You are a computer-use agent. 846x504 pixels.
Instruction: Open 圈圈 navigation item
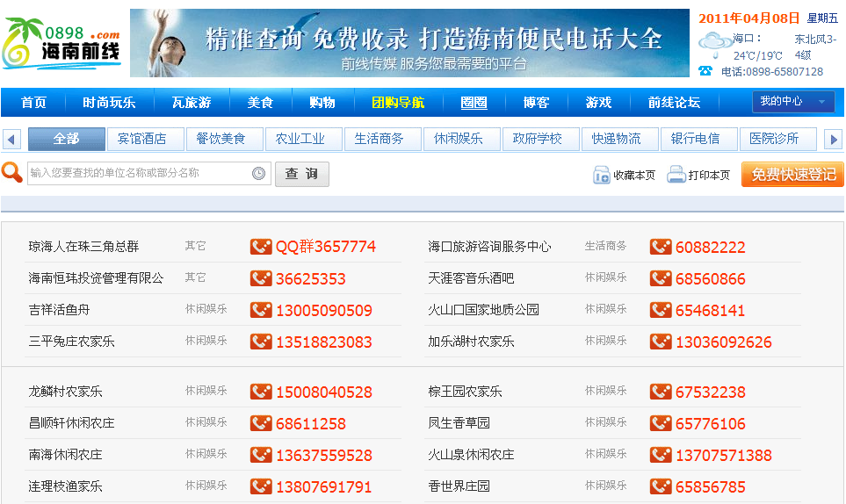[x=474, y=103]
